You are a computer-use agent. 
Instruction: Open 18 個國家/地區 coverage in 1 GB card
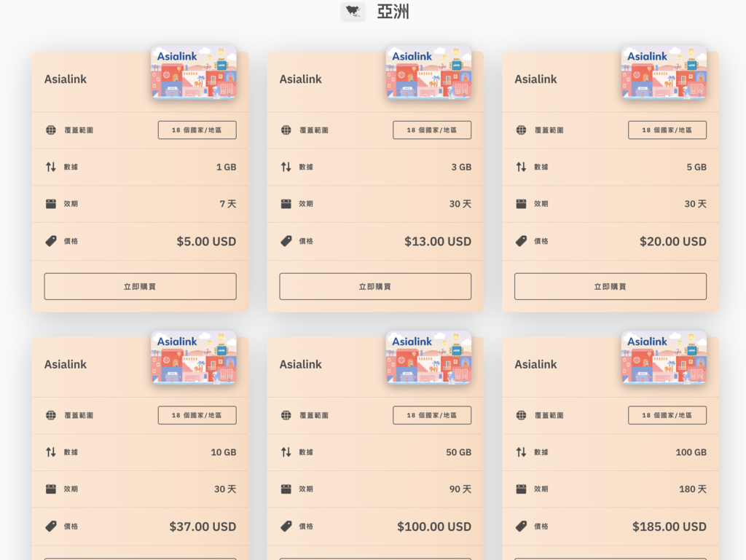click(x=197, y=130)
